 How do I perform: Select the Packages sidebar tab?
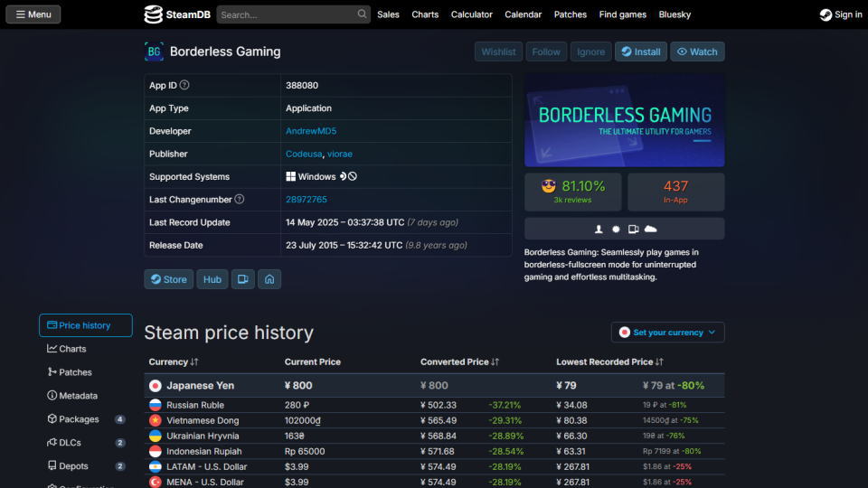pyautogui.click(x=86, y=419)
